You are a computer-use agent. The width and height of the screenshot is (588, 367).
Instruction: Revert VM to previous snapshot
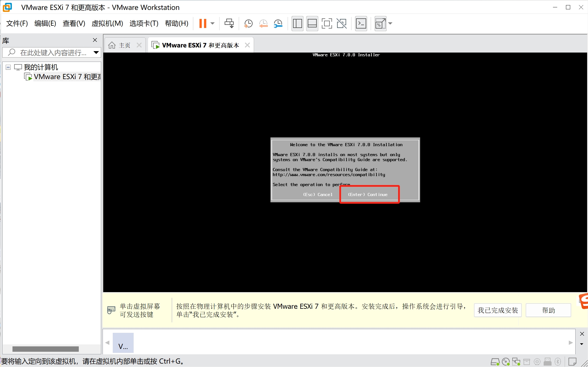(263, 23)
